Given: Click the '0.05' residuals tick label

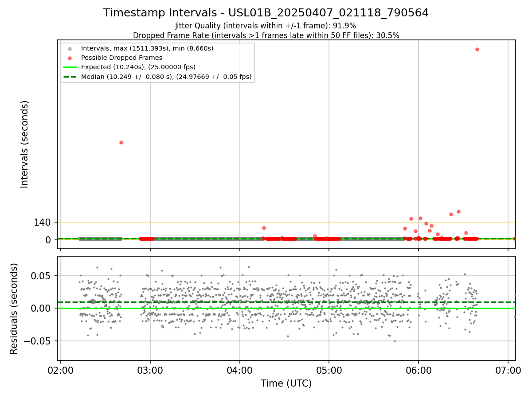Looking at the screenshot, I should pyautogui.click(x=41, y=276).
